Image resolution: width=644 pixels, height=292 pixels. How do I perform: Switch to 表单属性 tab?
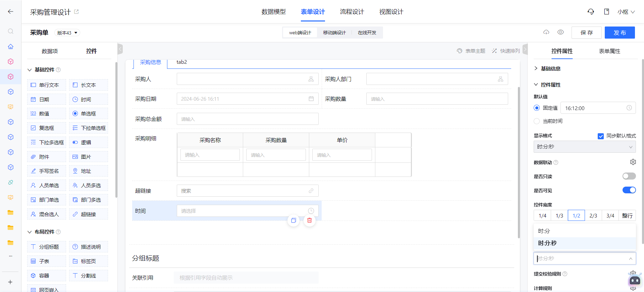click(x=609, y=51)
